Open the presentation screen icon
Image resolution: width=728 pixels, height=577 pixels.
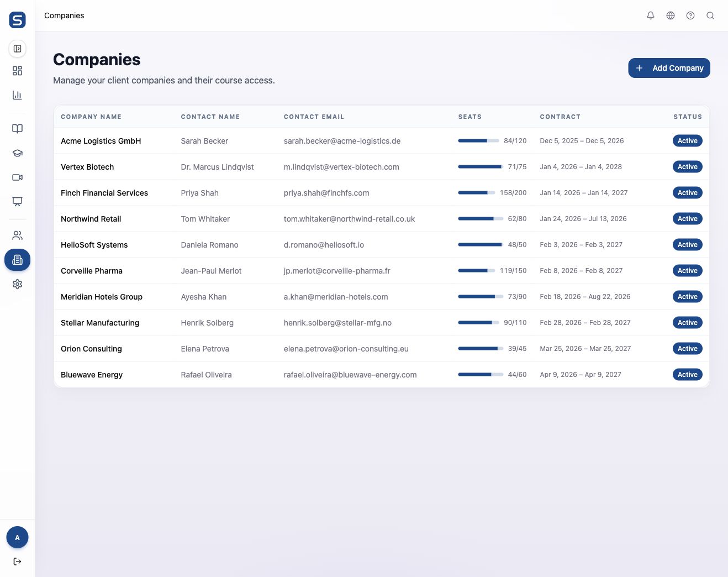(x=18, y=202)
